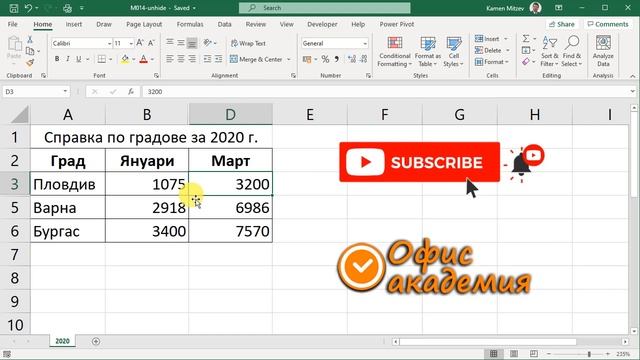Click the Borders icon
The width and height of the screenshot is (640, 360).
102,59
